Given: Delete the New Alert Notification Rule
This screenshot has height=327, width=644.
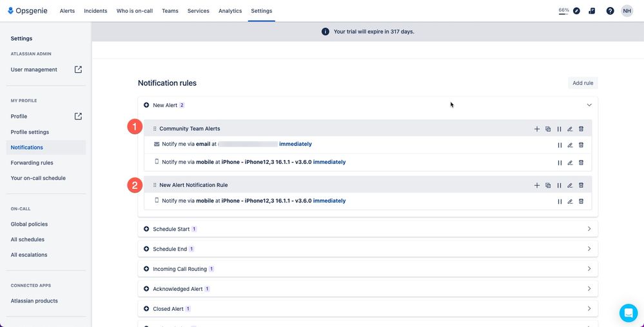Looking at the screenshot, I should tap(581, 185).
